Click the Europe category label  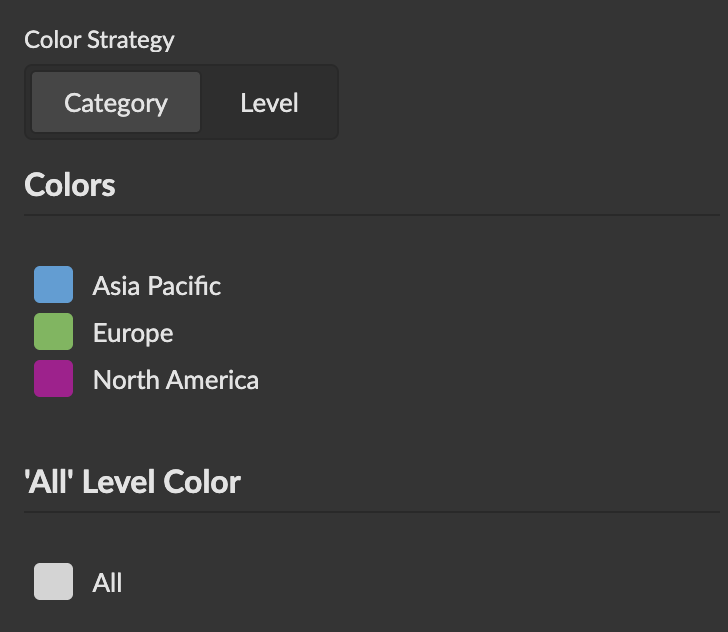point(133,333)
